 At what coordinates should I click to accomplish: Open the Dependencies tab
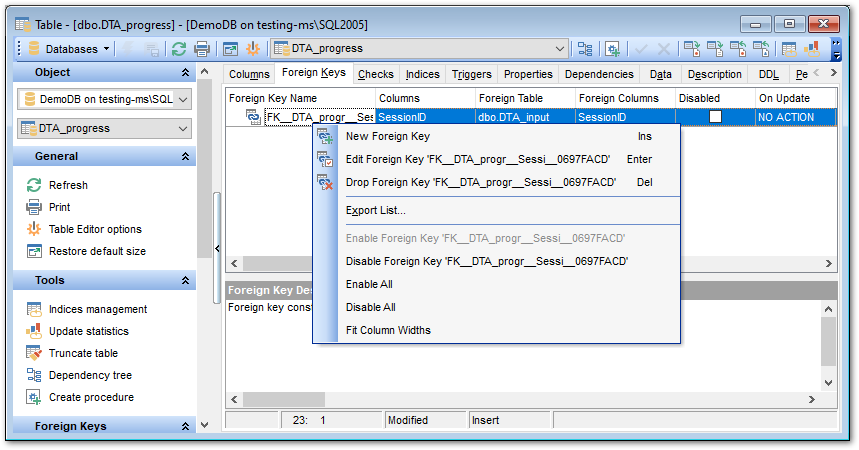pos(599,74)
